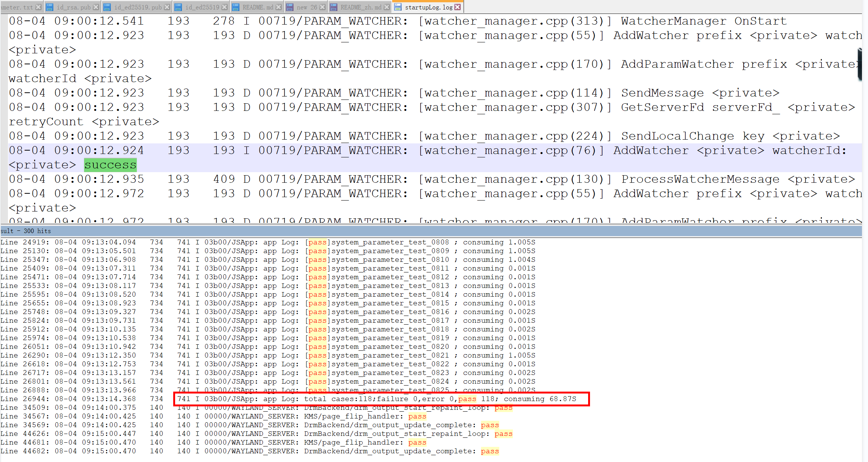Click the save-state icon on id_rsa.pub tab
Screen dimensions: 868x462
click(49, 7)
